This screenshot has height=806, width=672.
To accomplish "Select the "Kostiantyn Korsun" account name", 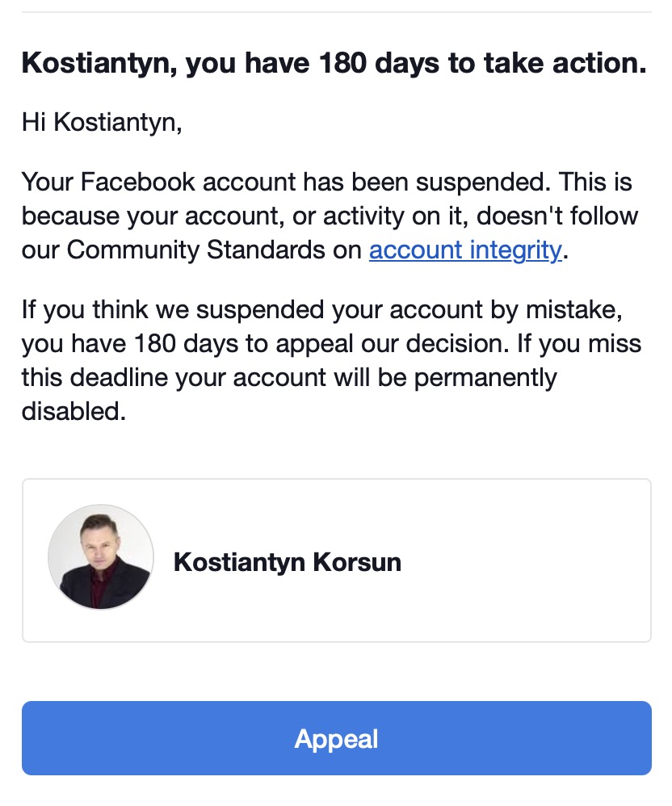I will 287,561.
